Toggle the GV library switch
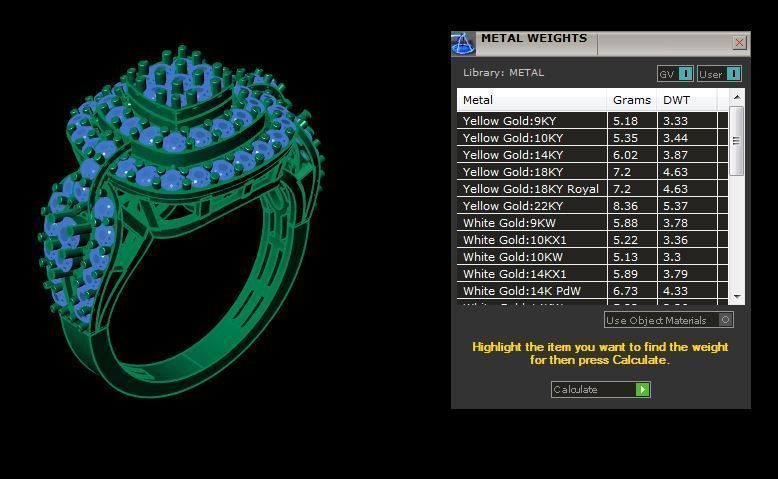The image size is (778, 479). [x=675, y=74]
